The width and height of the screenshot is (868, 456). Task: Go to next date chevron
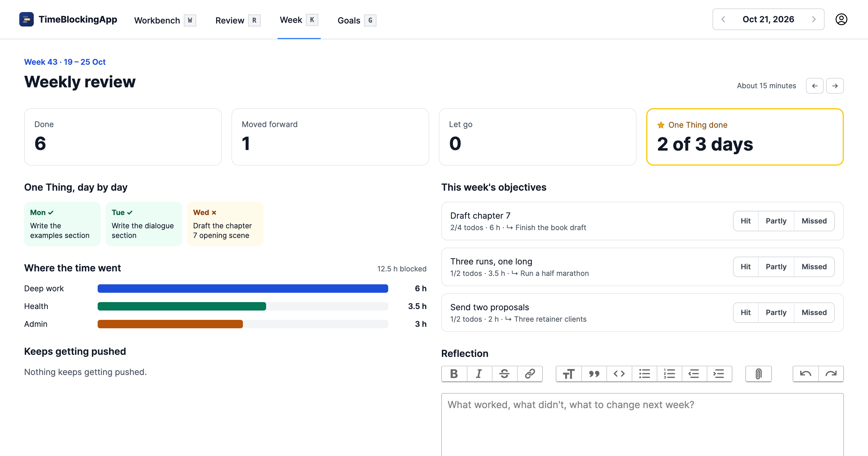click(x=813, y=19)
